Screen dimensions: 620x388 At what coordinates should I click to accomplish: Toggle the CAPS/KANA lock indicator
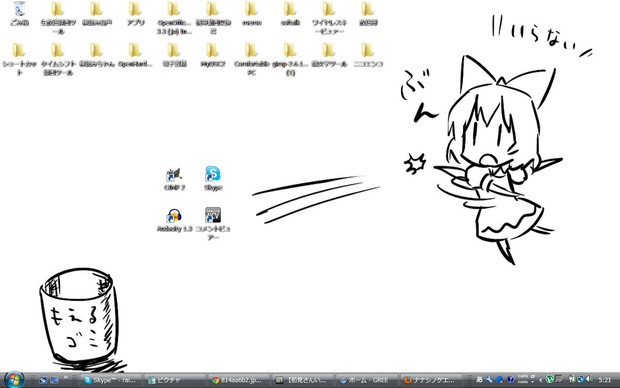[x=523, y=379]
